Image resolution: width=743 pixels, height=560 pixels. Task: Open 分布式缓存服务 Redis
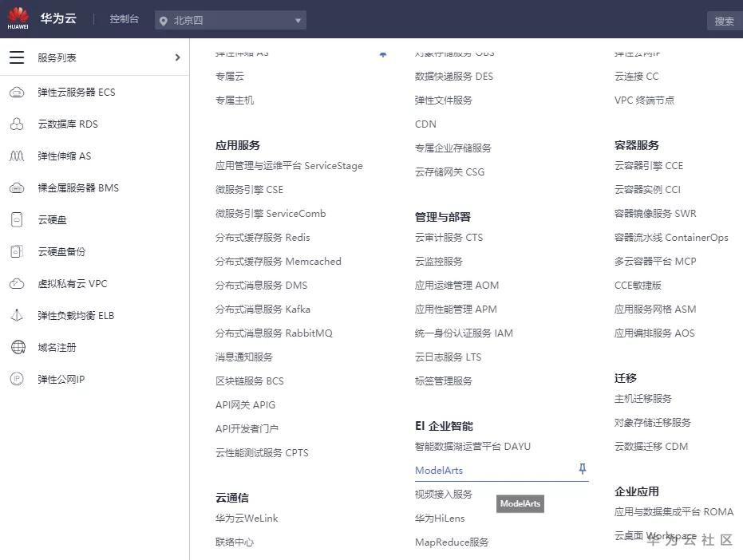coord(263,238)
